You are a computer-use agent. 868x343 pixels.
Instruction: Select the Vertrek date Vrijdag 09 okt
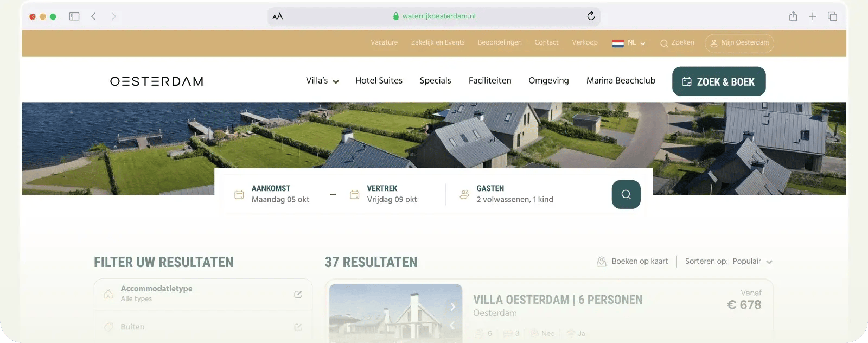392,200
